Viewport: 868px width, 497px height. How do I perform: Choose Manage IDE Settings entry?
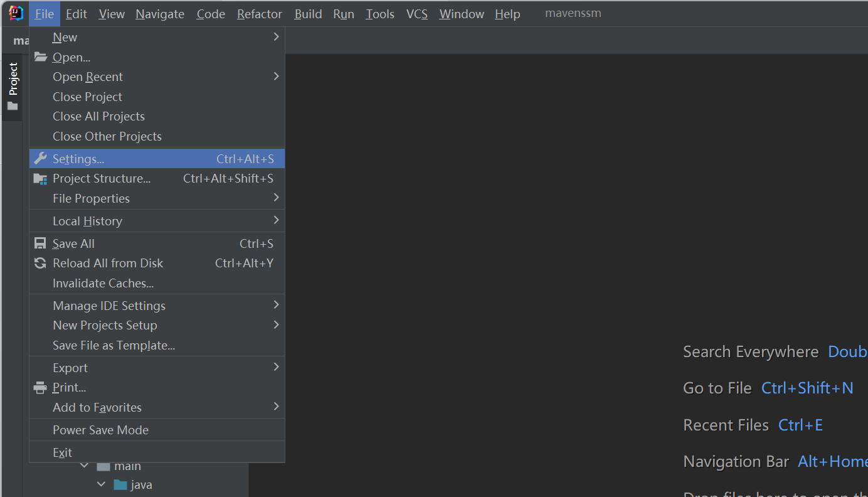tap(157, 306)
